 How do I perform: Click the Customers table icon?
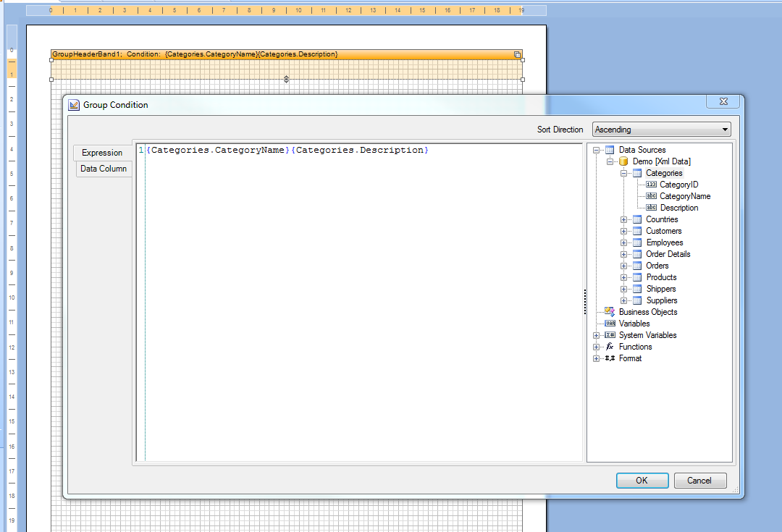(637, 231)
